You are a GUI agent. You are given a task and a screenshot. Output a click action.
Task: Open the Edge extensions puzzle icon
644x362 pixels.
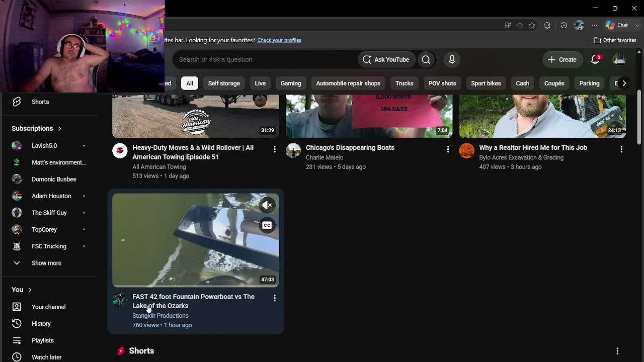click(x=547, y=25)
